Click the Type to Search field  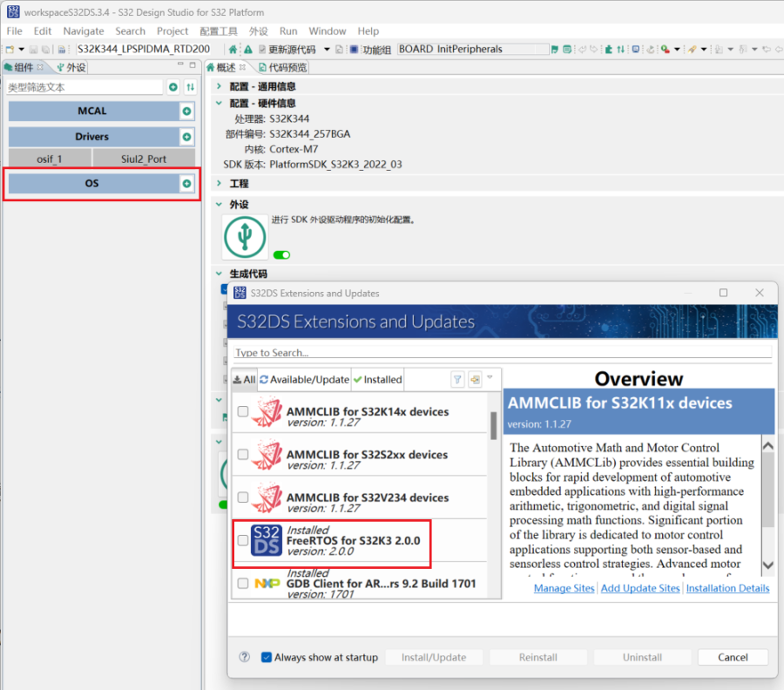click(503, 352)
